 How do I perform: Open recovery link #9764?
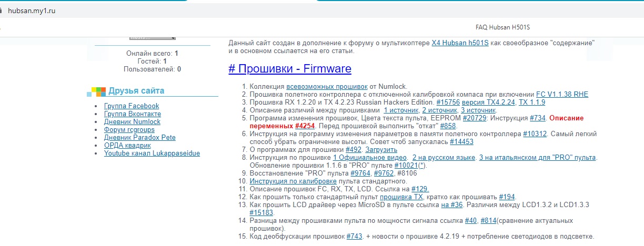pos(360,173)
